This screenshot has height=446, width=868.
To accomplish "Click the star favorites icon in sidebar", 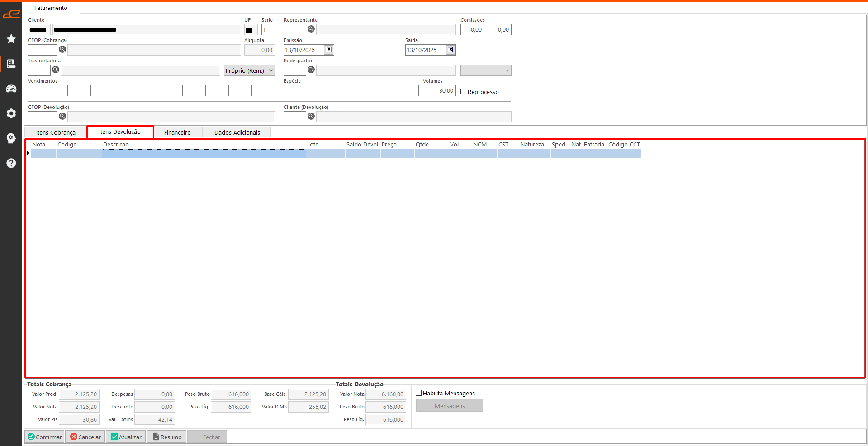I will (11, 39).
